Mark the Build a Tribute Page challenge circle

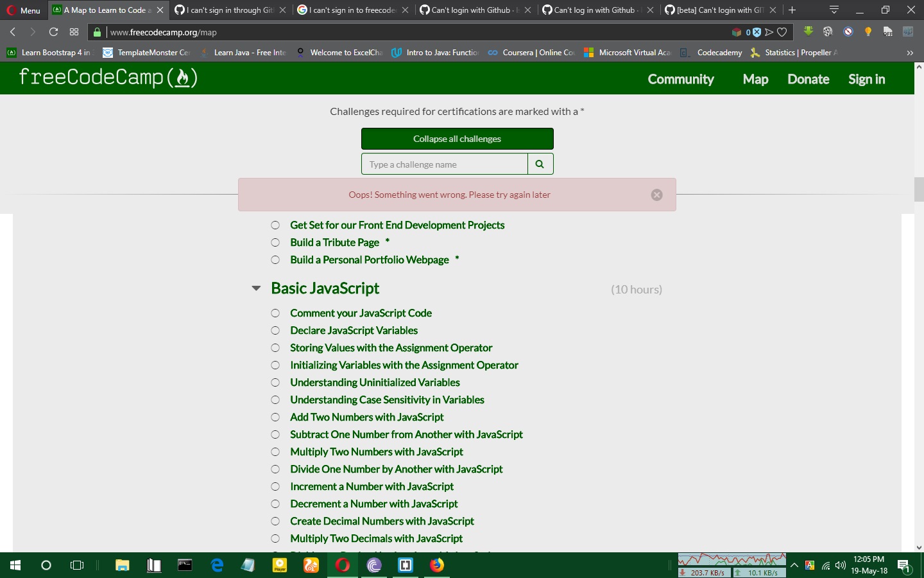click(x=275, y=243)
